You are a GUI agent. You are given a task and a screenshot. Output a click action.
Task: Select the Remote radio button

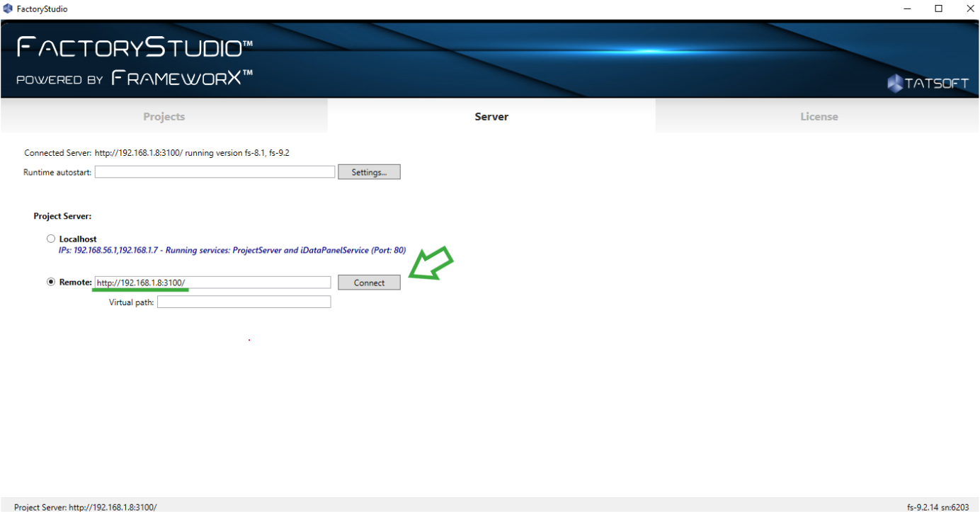pos(51,282)
